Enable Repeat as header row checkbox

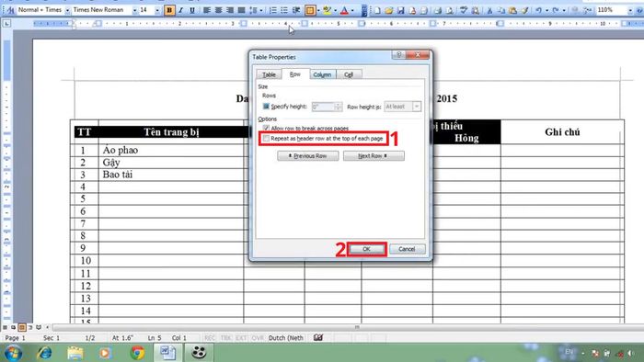(266, 139)
